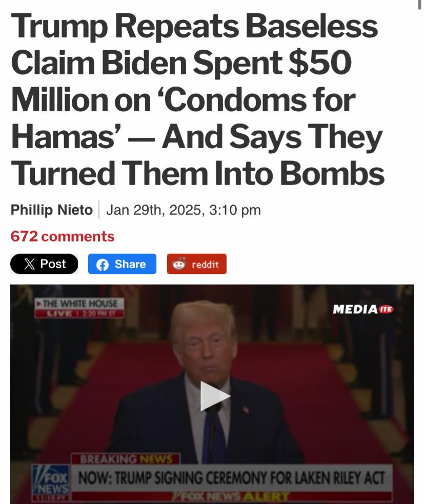Click the X logo in Post button

point(29,264)
